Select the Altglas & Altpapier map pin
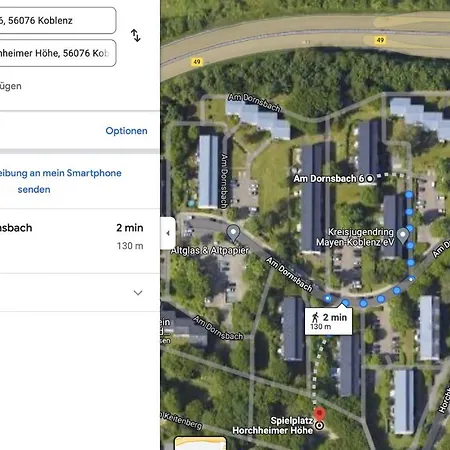The width and height of the screenshot is (450, 450). [x=233, y=233]
